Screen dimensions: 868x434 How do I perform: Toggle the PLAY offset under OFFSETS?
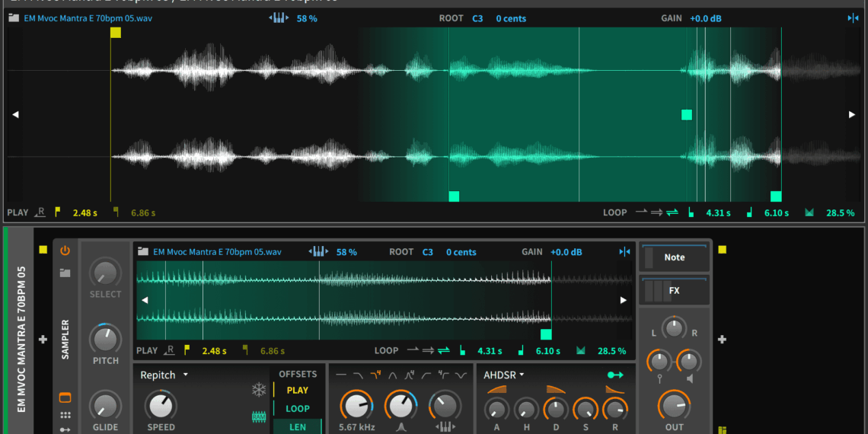click(x=297, y=391)
